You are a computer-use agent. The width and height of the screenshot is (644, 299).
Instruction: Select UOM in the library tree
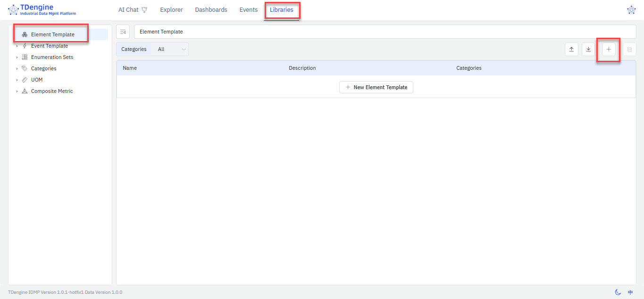[x=37, y=80]
